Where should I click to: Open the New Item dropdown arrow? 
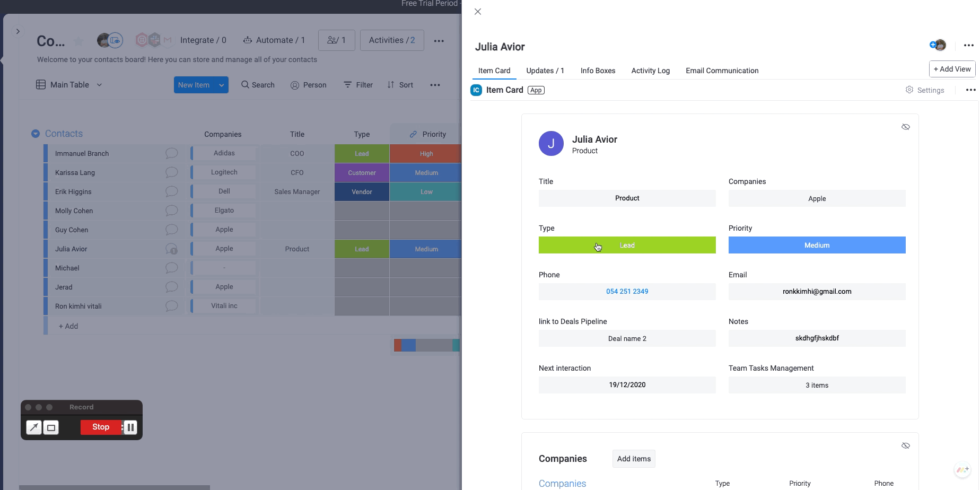click(x=222, y=85)
